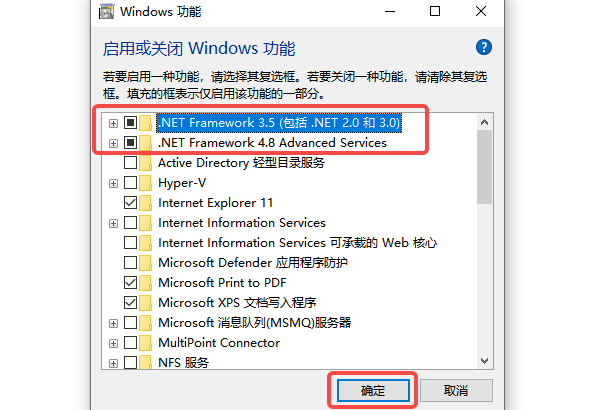Click the Windows 功能 title bar icon
Screen dimensions: 600x410
[x=105, y=12]
